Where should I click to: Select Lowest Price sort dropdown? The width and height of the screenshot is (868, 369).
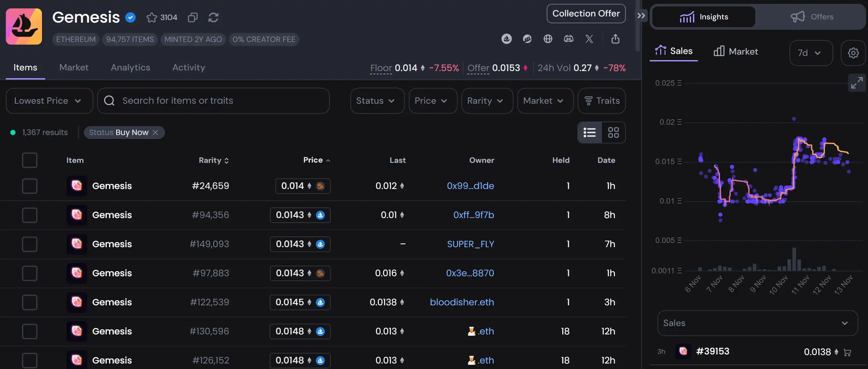47,100
